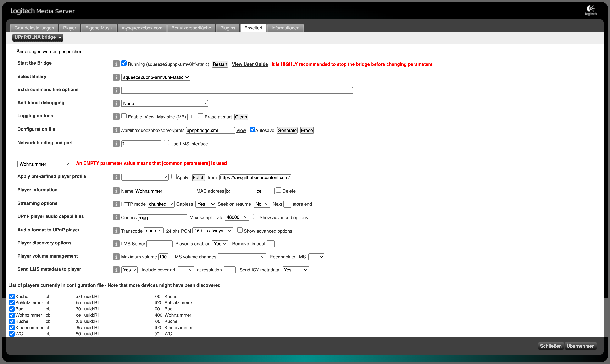
Task: Click Generate configuration file button
Action: 287,131
